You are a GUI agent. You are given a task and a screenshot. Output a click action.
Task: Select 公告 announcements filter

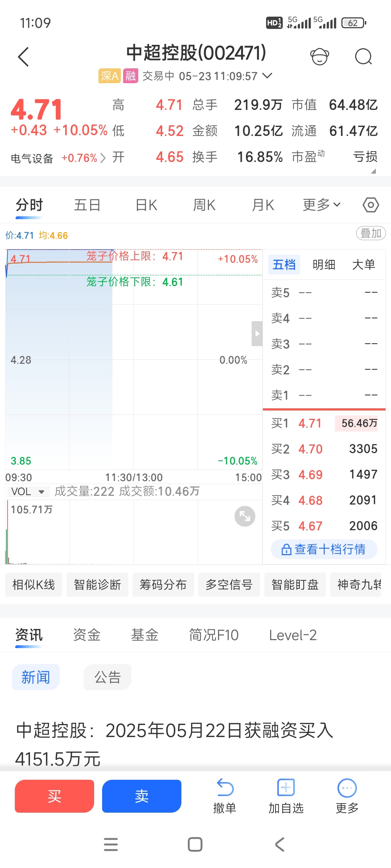click(x=108, y=677)
